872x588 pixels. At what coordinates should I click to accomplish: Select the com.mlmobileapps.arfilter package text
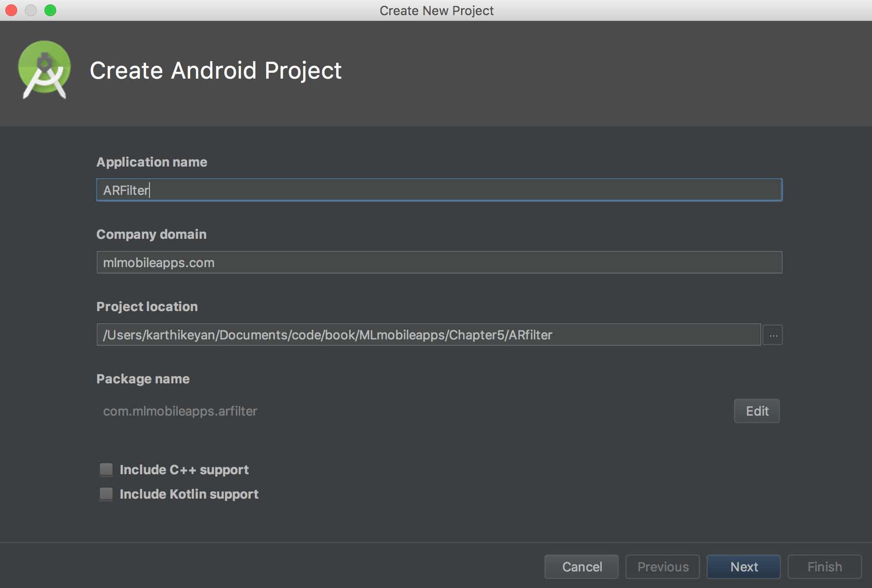tap(180, 411)
